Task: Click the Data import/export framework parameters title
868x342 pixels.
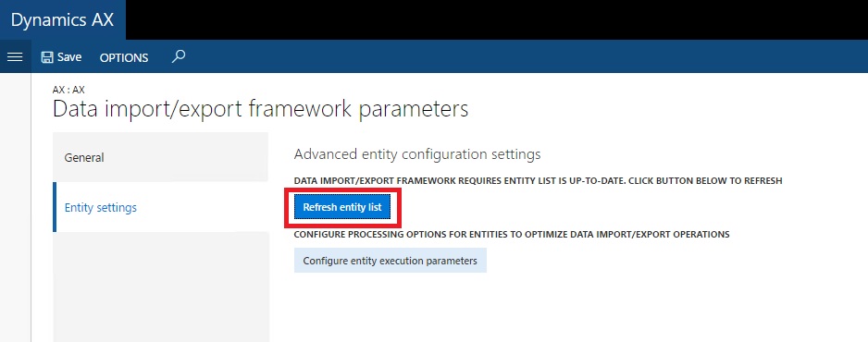Action: pyautogui.click(x=260, y=109)
